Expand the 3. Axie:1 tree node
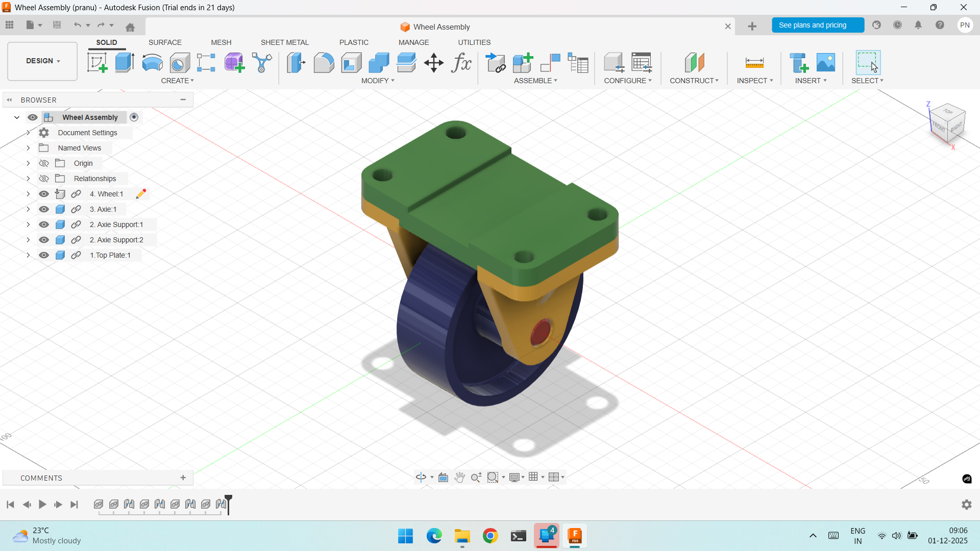Screen dimensions: 980x551 tap(28, 209)
